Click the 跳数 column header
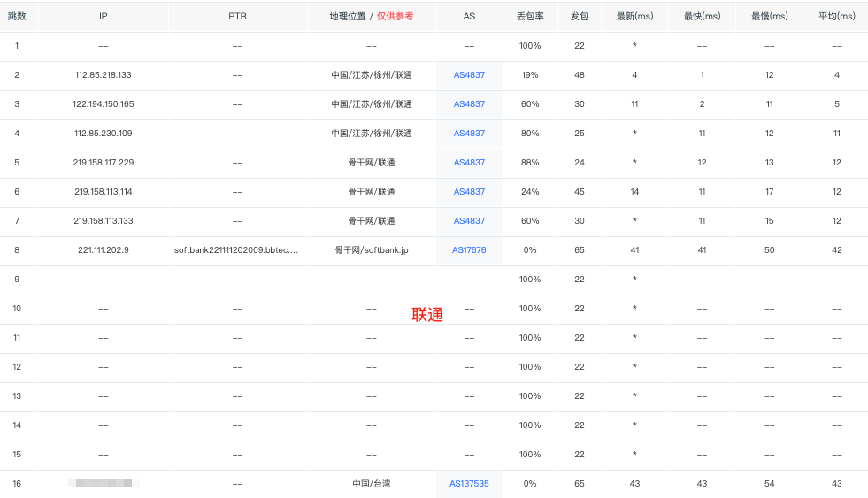 (x=17, y=16)
